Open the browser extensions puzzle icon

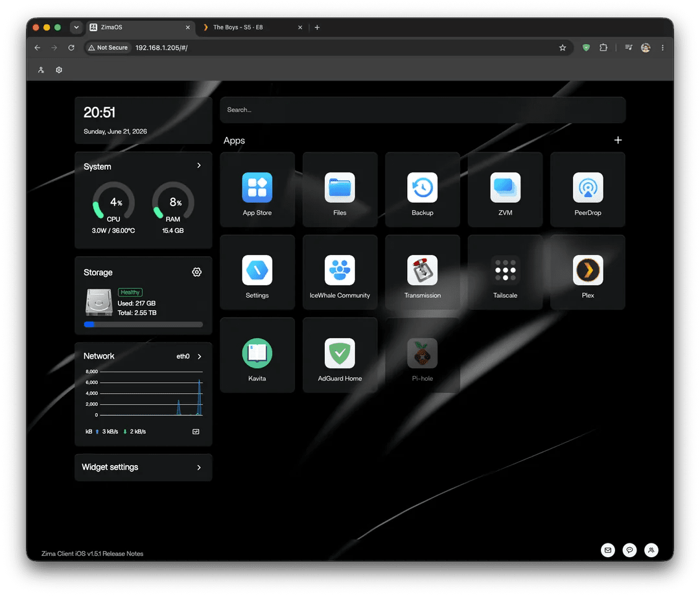tap(603, 48)
